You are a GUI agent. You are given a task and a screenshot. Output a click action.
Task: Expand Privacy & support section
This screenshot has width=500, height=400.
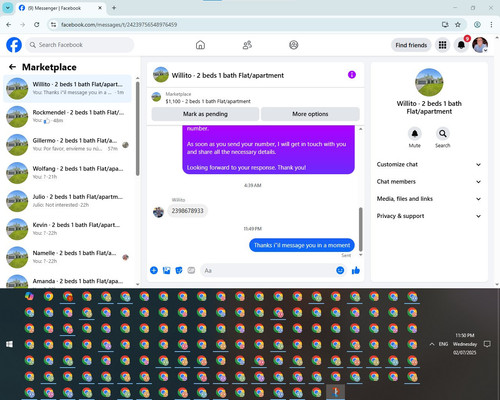429,216
